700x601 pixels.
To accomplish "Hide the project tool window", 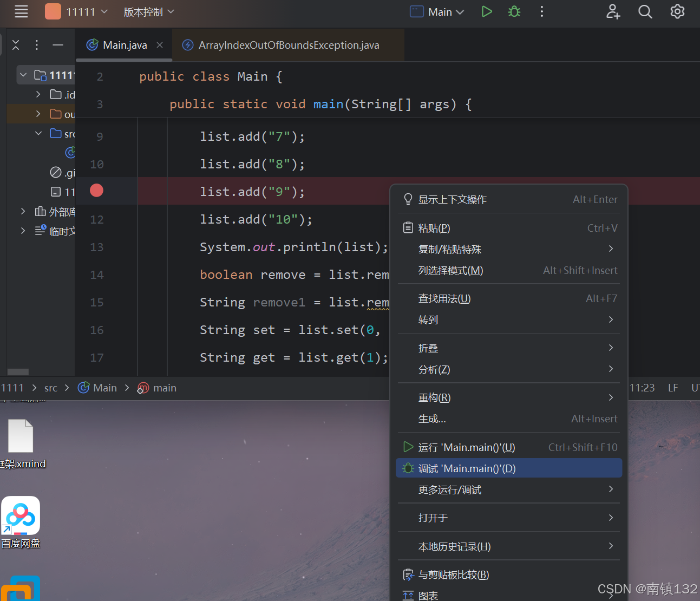I will pos(57,45).
